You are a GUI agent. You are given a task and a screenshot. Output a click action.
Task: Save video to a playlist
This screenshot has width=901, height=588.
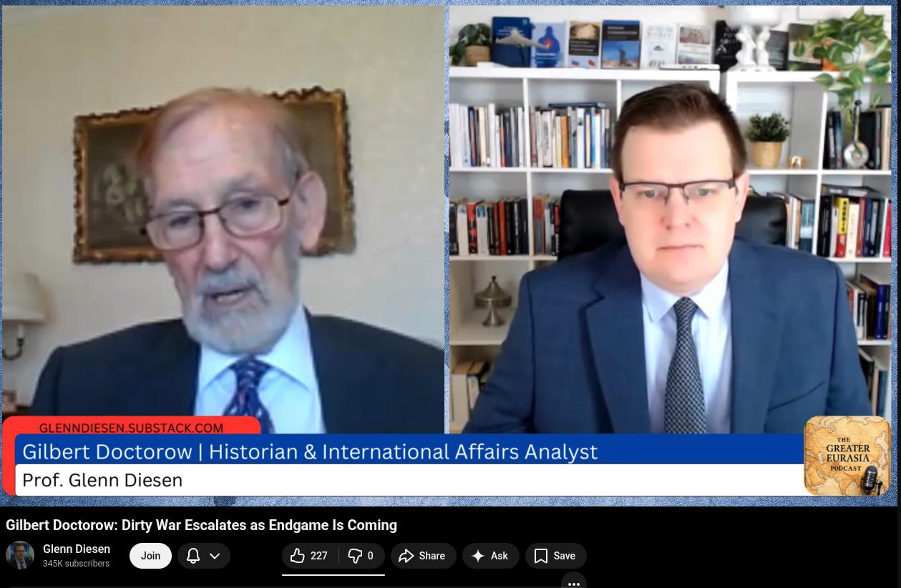pos(555,556)
